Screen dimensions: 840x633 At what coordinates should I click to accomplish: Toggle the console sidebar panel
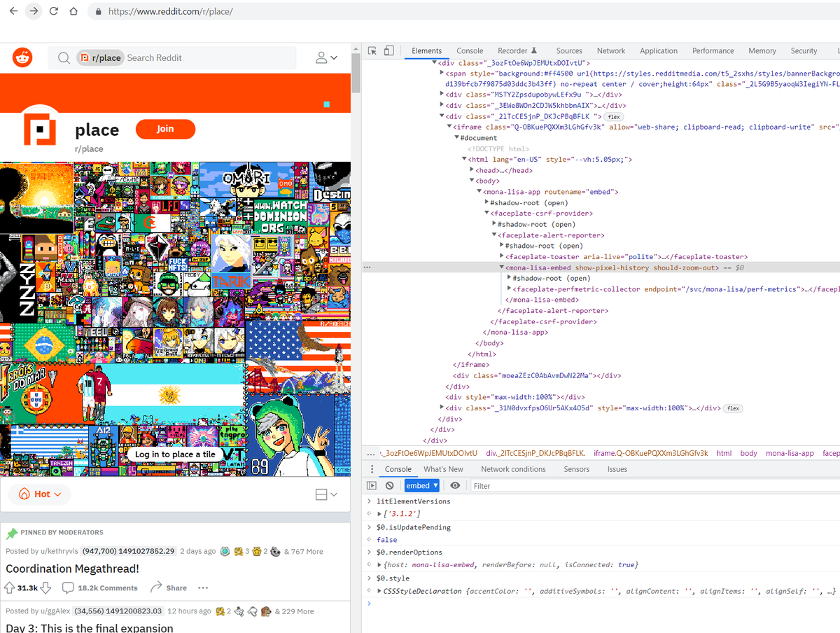tap(372, 485)
